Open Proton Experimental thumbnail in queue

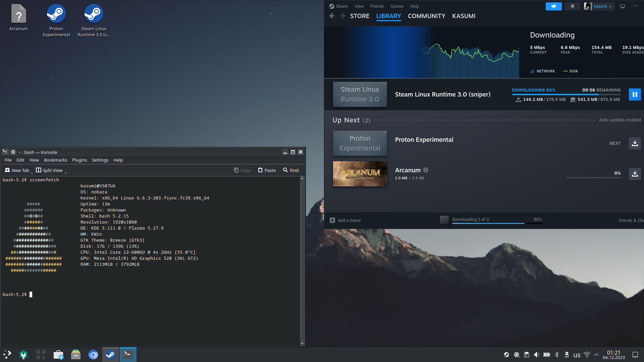click(360, 143)
